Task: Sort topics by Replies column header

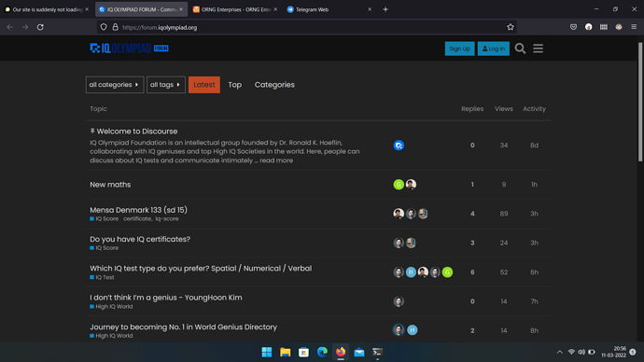Action: (472, 109)
